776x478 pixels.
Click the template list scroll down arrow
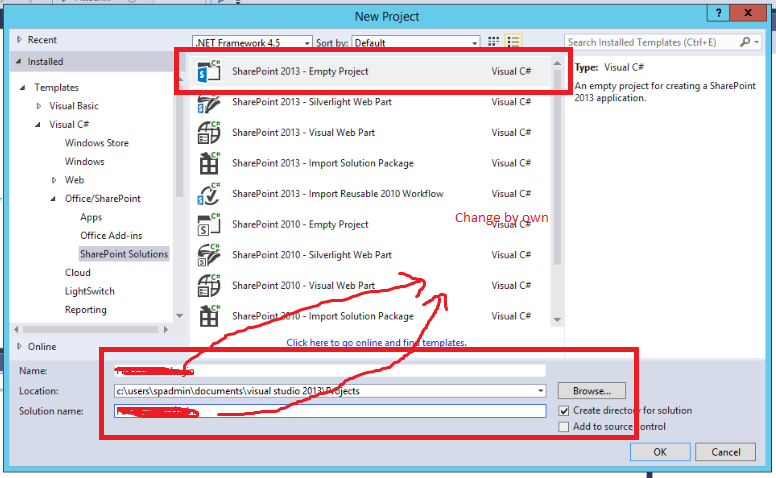point(557,320)
